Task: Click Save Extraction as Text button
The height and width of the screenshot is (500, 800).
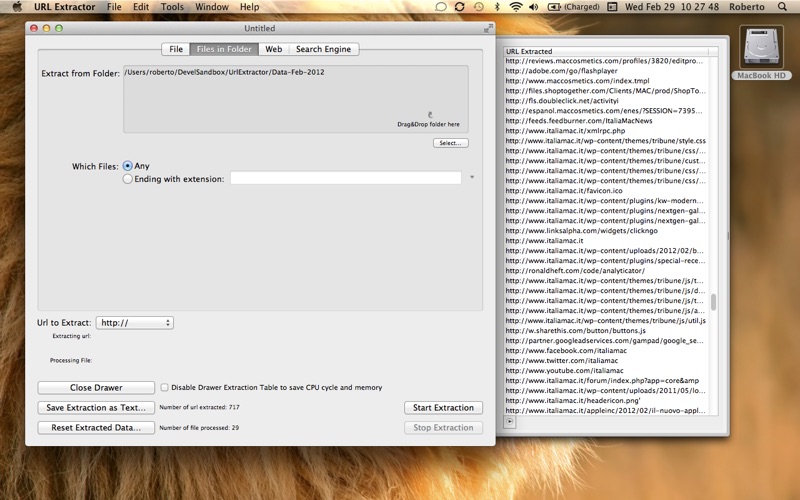Action: pos(96,408)
